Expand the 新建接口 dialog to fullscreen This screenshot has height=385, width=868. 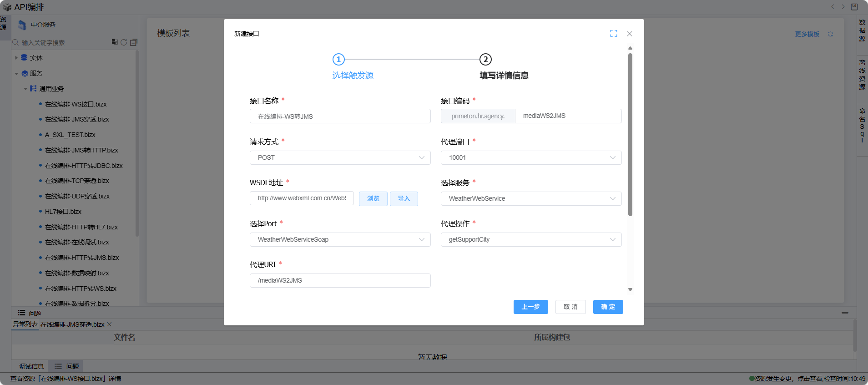(613, 34)
